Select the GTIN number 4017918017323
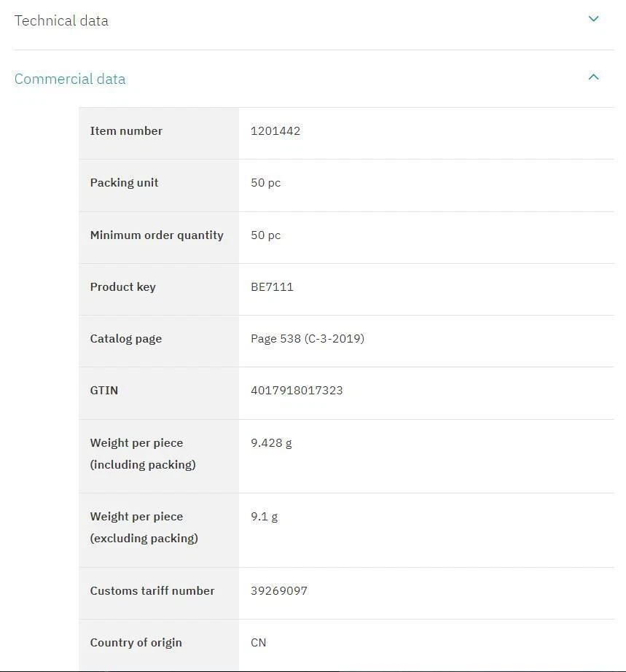 click(x=297, y=390)
